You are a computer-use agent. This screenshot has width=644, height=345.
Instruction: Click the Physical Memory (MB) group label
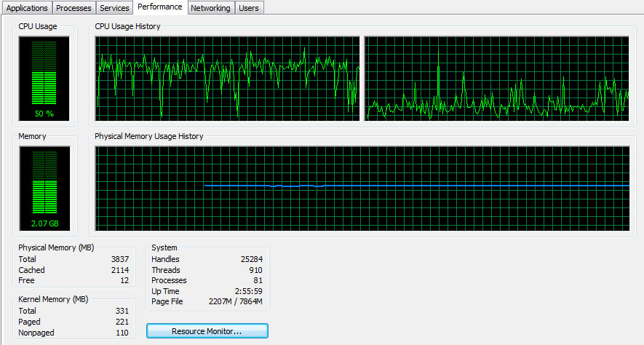click(x=56, y=247)
